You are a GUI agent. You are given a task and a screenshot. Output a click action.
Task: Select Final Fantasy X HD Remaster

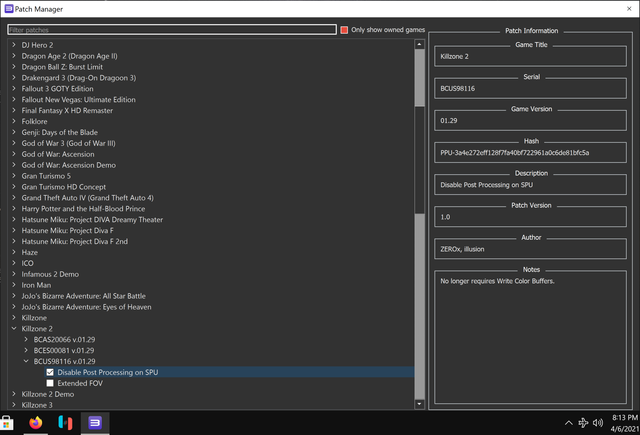(67, 111)
